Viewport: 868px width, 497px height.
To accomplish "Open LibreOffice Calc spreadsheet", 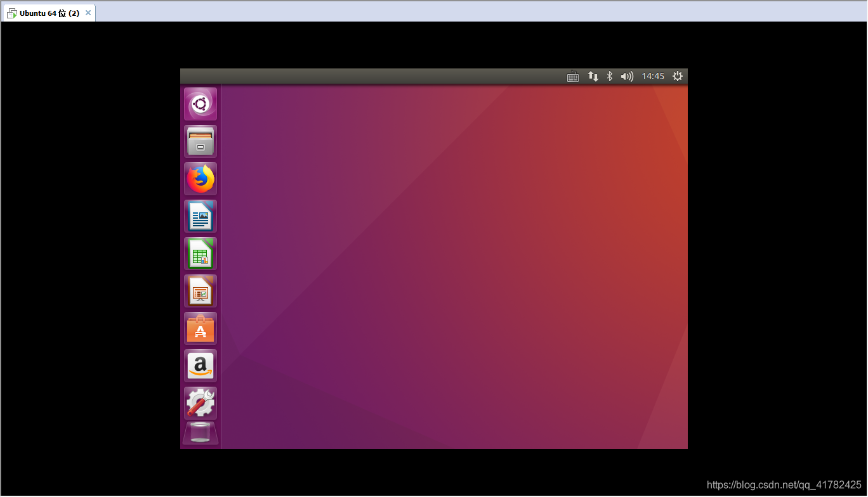I will pos(201,254).
